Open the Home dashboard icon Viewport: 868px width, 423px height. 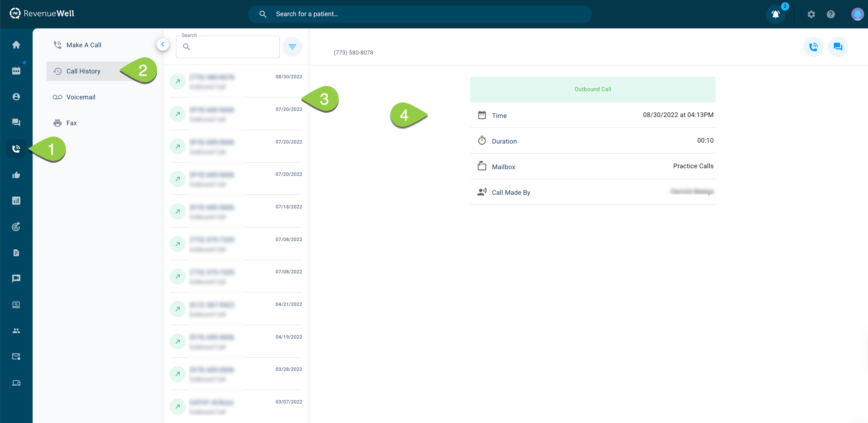(16, 44)
